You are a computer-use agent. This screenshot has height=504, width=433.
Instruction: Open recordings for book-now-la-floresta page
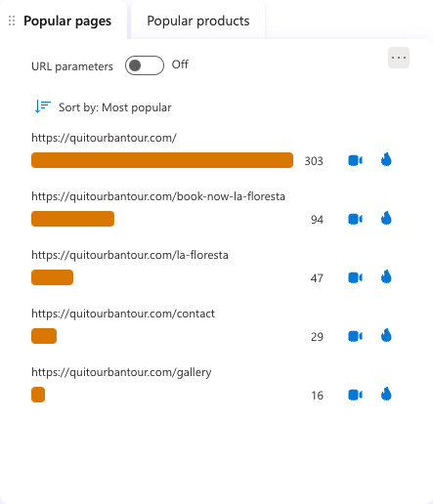tap(355, 219)
